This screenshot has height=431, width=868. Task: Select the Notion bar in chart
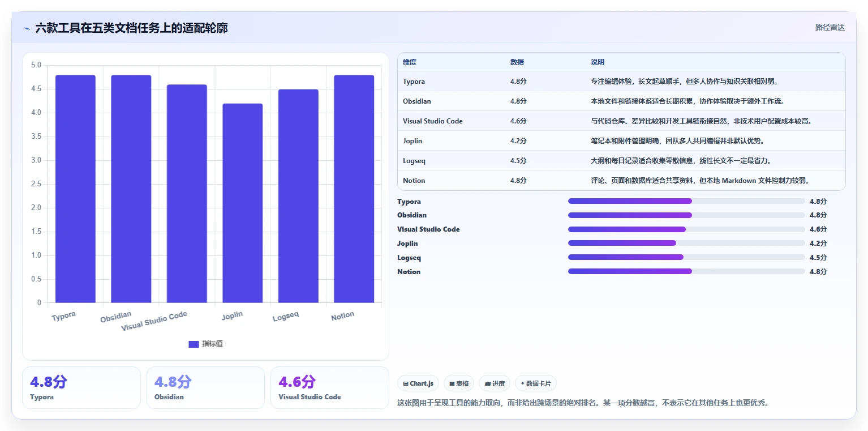pos(354,189)
